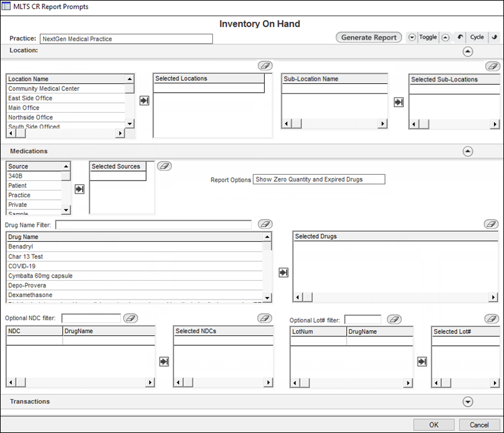The height and width of the screenshot is (433, 504).
Task: Select the Patient source
Action: click(34, 185)
